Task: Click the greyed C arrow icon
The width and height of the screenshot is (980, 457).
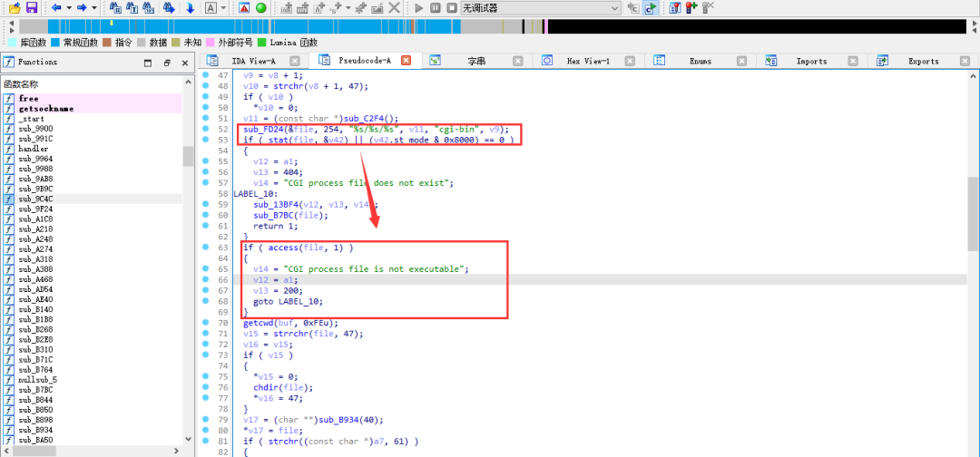Action: click(x=633, y=7)
